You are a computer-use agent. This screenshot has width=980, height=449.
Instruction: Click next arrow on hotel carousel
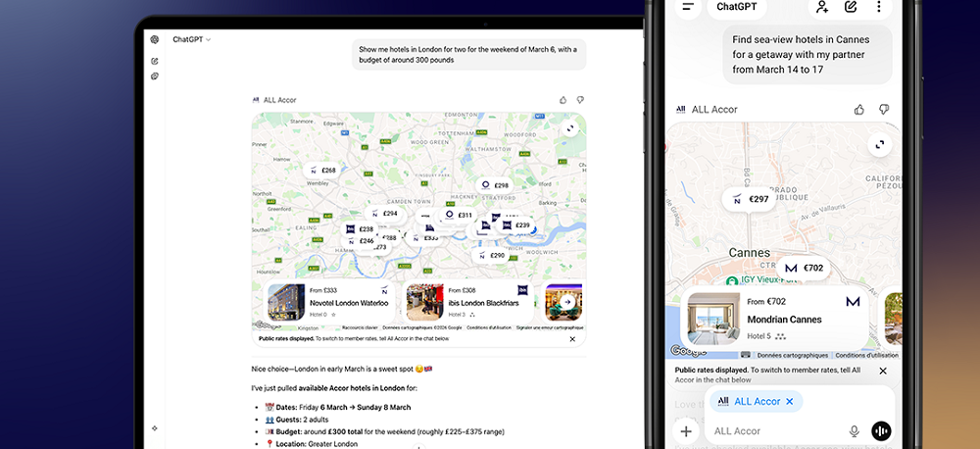coord(567,302)
